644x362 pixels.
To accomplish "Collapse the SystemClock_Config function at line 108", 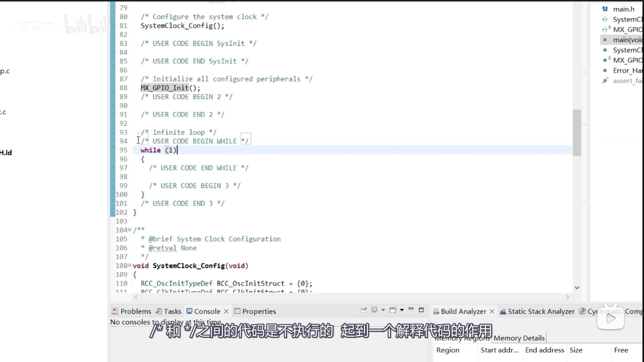I will [x=130, y=266].
